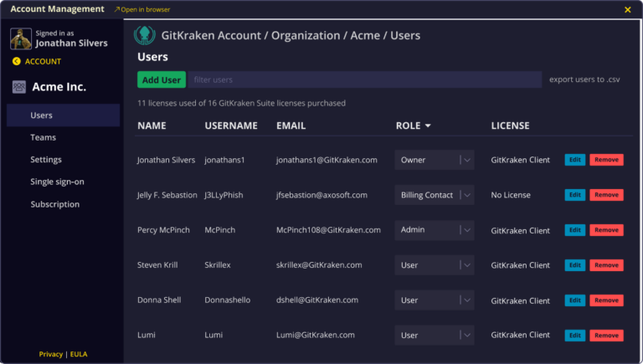
Task: Remove user Percy McPinch
Action: click(x=606, y=230)
